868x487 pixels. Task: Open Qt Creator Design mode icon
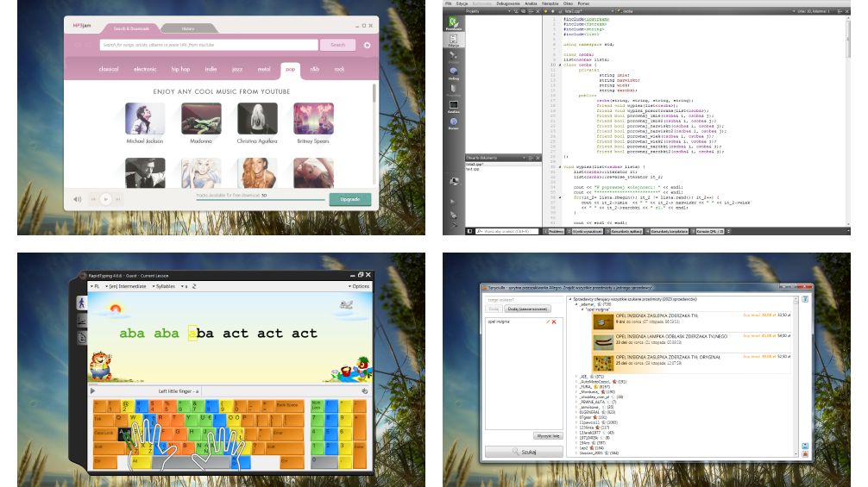point(453,56)
